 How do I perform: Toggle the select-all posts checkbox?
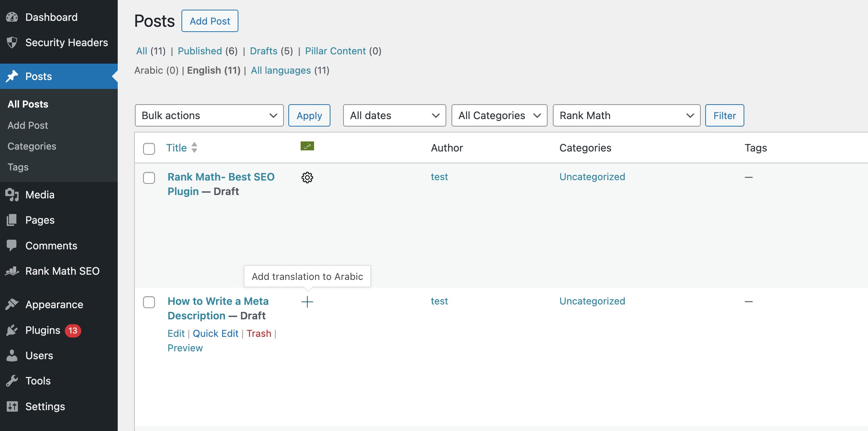[149, 149]
